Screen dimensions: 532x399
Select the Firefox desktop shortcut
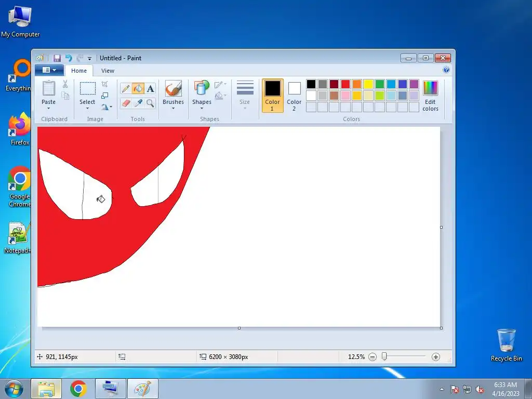pyautogui.click(x=20, y=129)
